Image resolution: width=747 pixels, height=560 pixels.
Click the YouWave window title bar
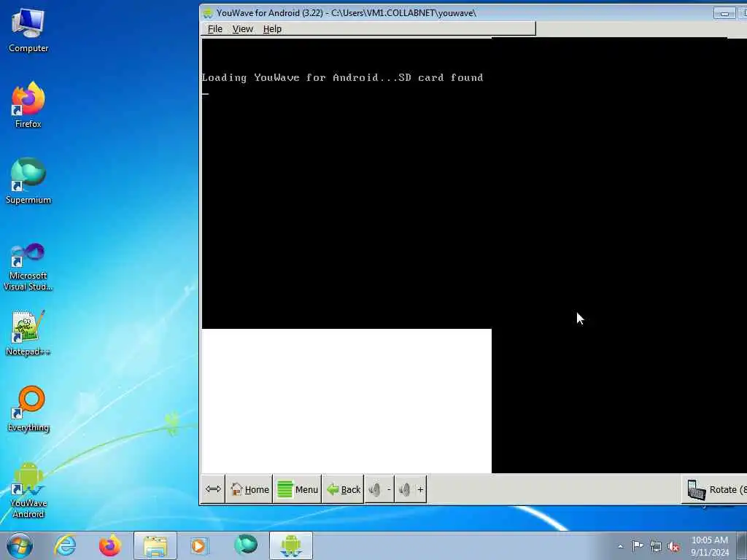pyautogui.click(x=457, y=13)
